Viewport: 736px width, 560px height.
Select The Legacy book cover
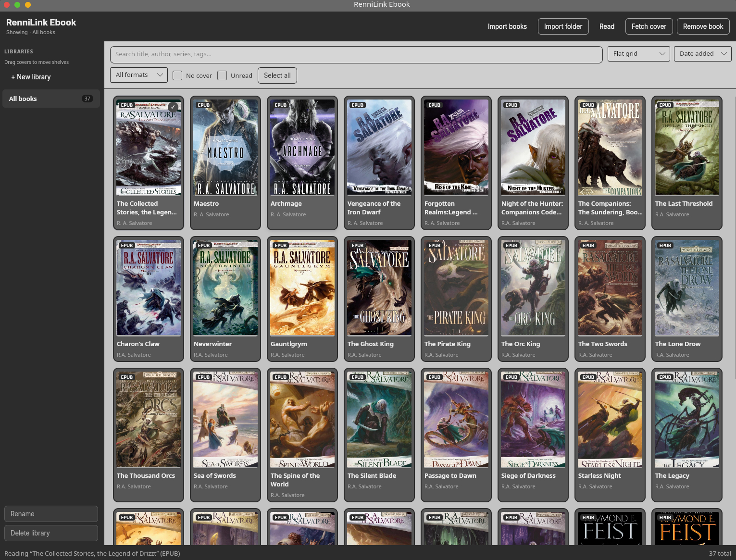tap(687, 420)
